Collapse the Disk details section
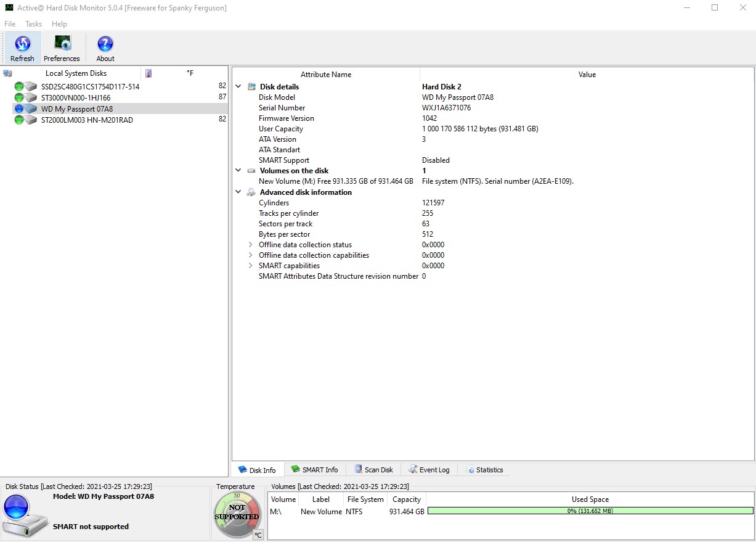The image size is (756, 542). (238, 87)
